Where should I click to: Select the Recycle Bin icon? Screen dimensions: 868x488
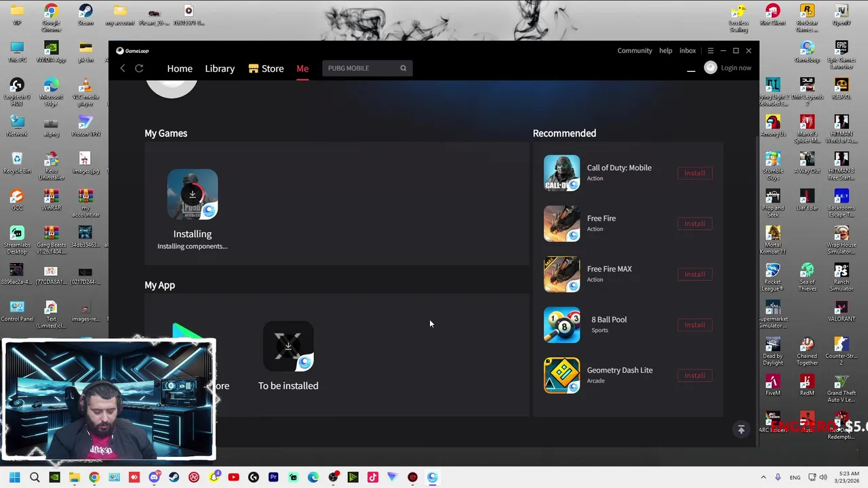tap(17, 163)
